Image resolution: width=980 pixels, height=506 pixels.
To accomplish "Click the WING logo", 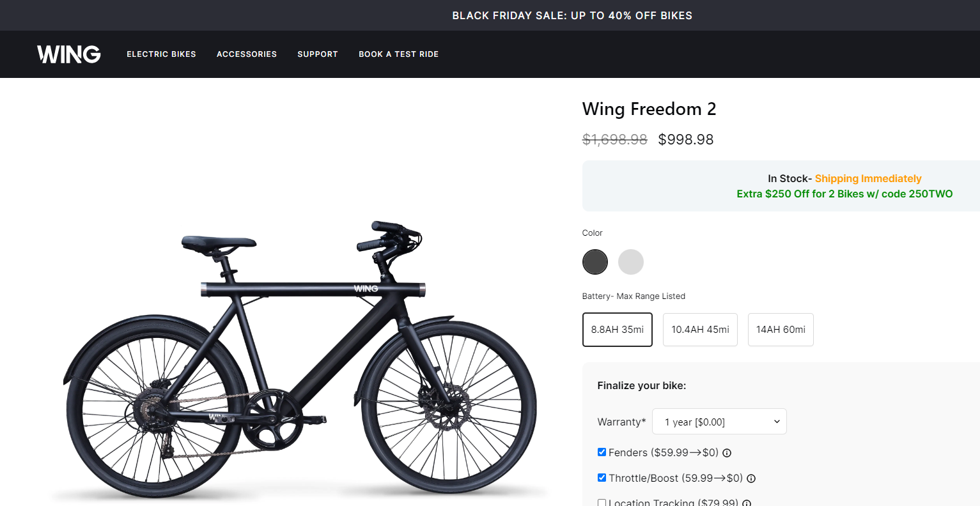I will point(68,54).
